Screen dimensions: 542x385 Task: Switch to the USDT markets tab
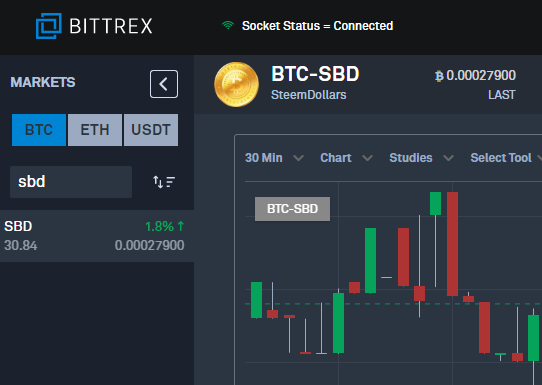tap(151, 130)
